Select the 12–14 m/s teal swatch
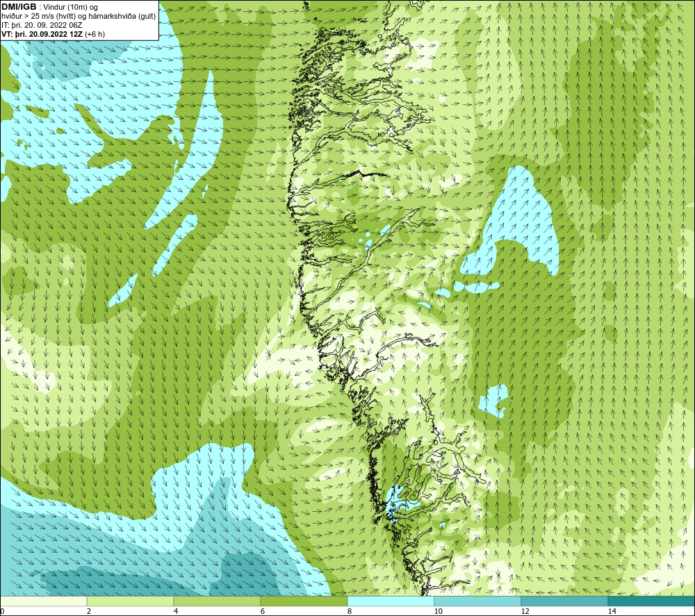695x616 pixels. 564,601
